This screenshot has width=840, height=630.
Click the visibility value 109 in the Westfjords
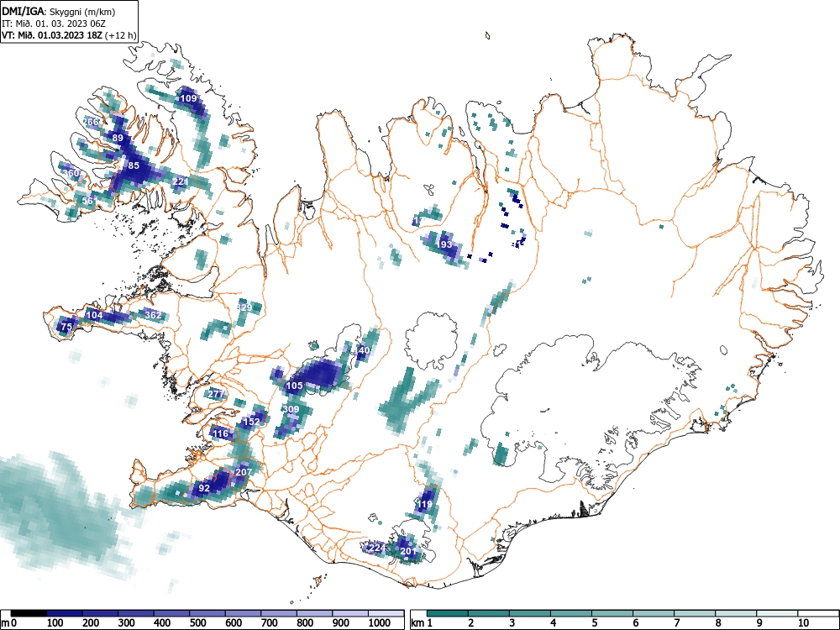[x=188, y=98]
